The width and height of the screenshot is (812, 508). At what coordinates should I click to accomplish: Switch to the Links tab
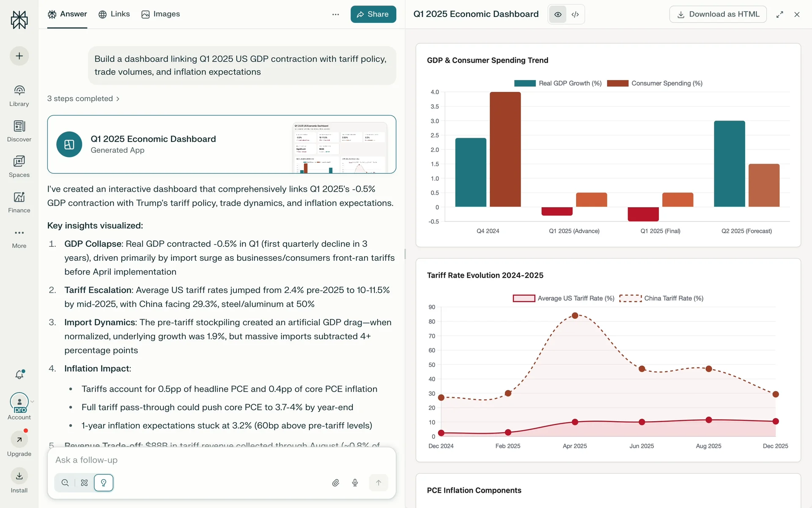point(114,14)
